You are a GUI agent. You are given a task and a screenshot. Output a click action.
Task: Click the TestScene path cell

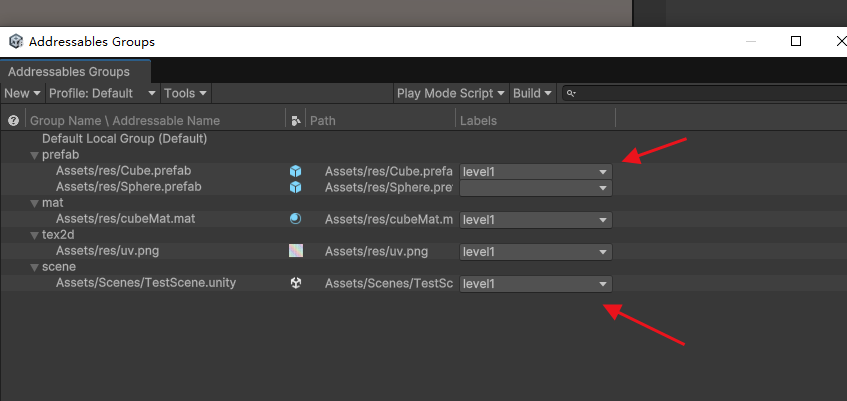coord(388,283)
